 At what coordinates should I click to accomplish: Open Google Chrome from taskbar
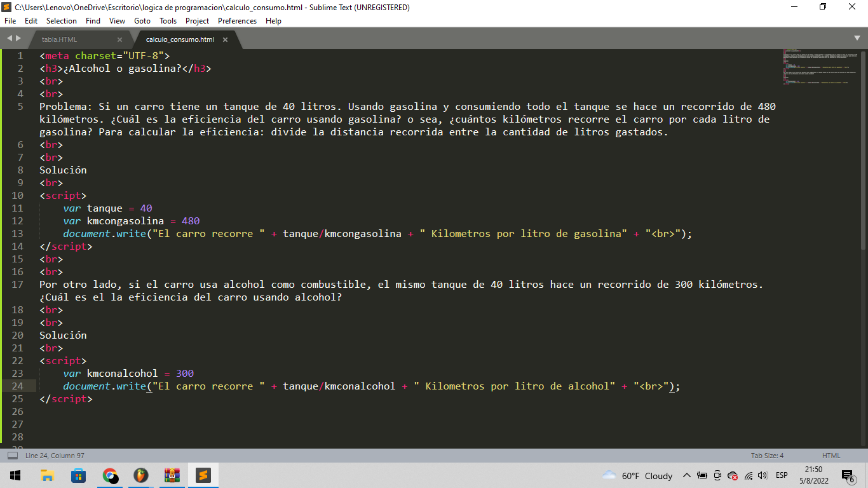click(109, 475)
